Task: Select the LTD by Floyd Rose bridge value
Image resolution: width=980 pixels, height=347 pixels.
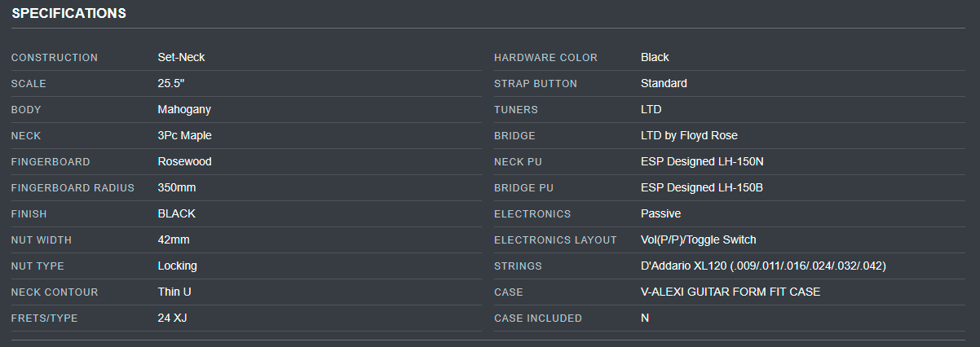Action: [x=689, y=135]
